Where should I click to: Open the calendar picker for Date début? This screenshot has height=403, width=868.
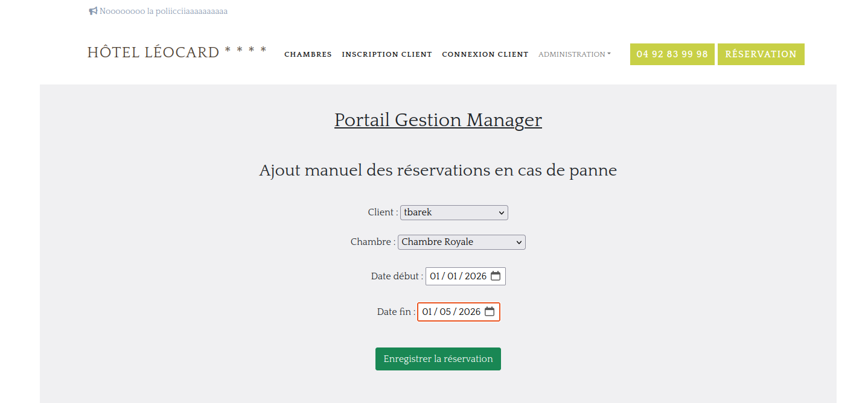tap(496, 276)
